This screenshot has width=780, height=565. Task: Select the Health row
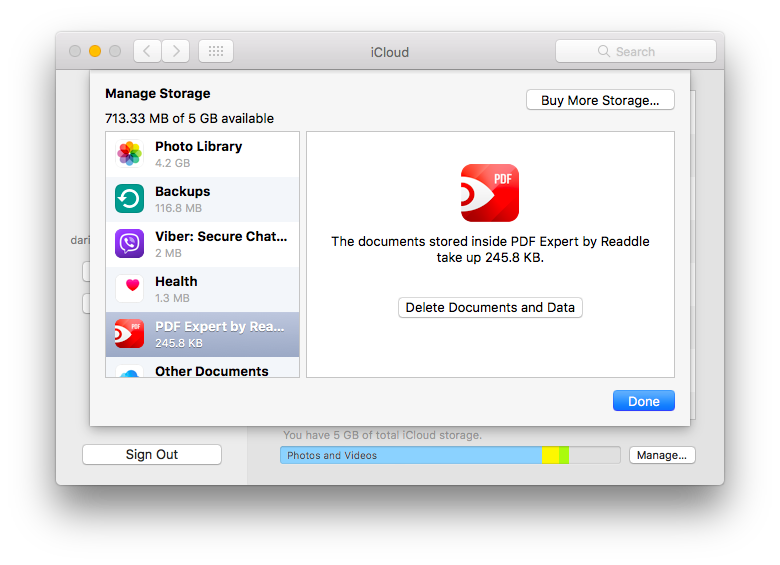tap(202, 289)
